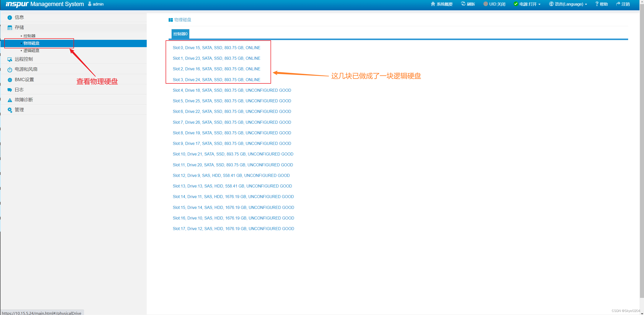The image size is (644, 315).
Task: Open Slot:0 Drive:15 disk details
Action: coord(216,48)
